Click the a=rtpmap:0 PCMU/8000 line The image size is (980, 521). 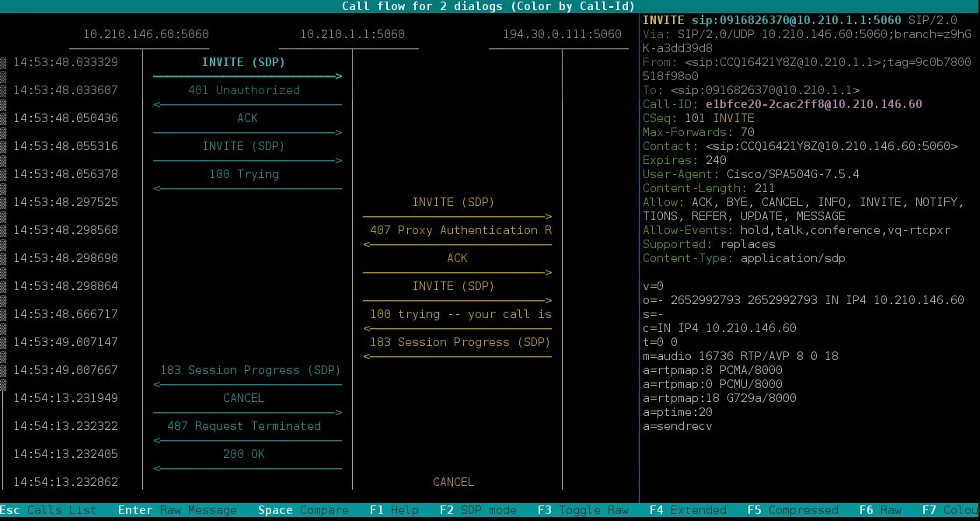pos(713,384)
